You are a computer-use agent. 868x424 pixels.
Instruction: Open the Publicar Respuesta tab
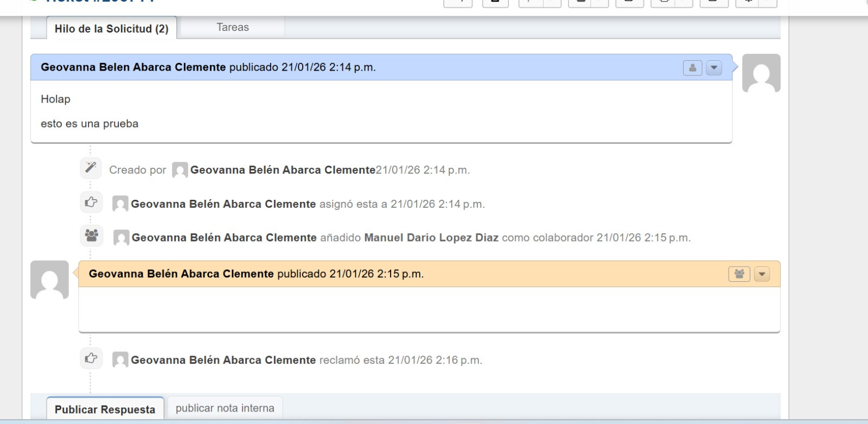[x=105, y=409]
